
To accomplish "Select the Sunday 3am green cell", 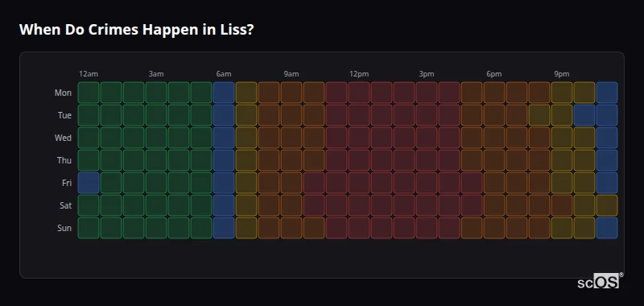I will click(156, 228).
